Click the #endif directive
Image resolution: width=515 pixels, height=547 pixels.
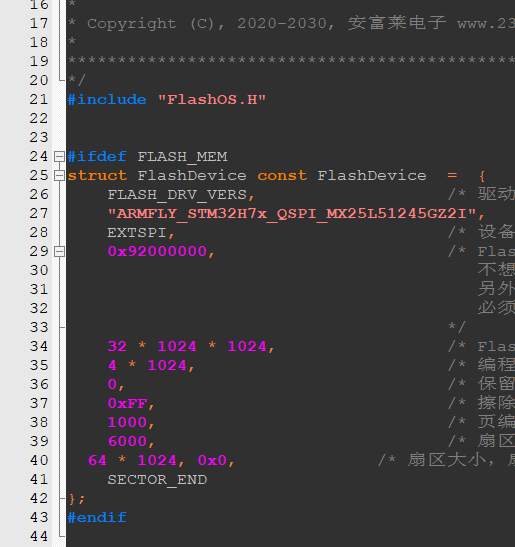[97, 517]
